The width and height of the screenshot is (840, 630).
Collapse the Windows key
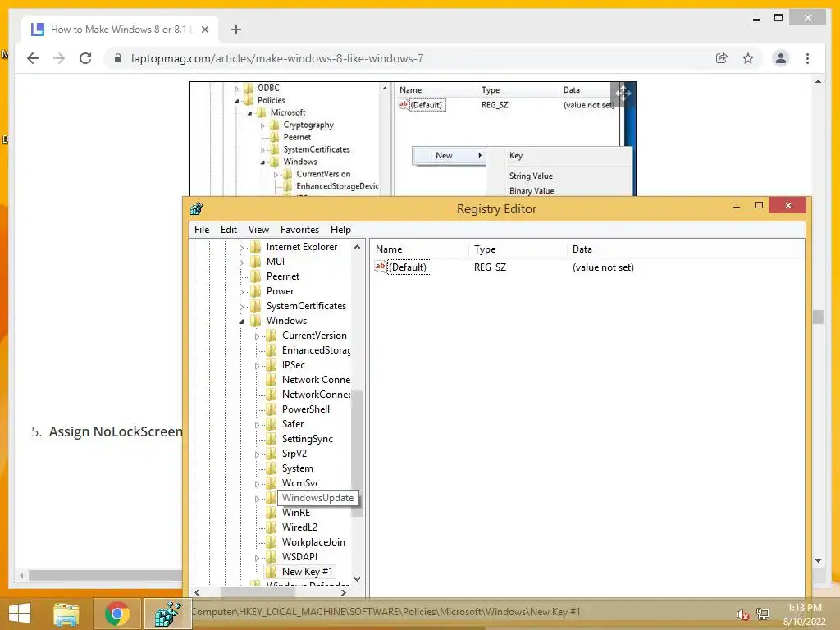coord(241,322)
